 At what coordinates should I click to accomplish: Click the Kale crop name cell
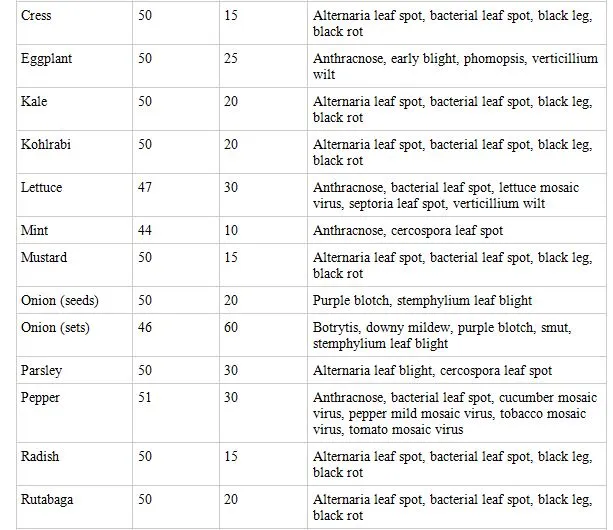[34, 102]
